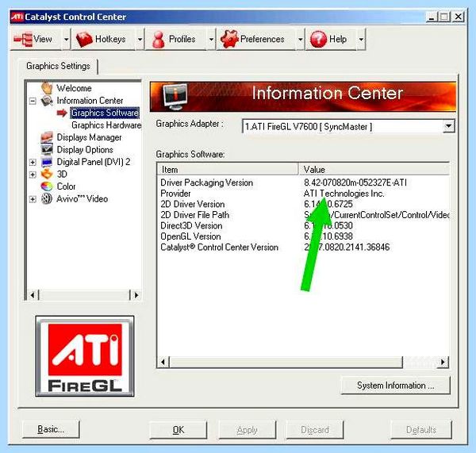Expand the 3D tree node

(33, 175)
